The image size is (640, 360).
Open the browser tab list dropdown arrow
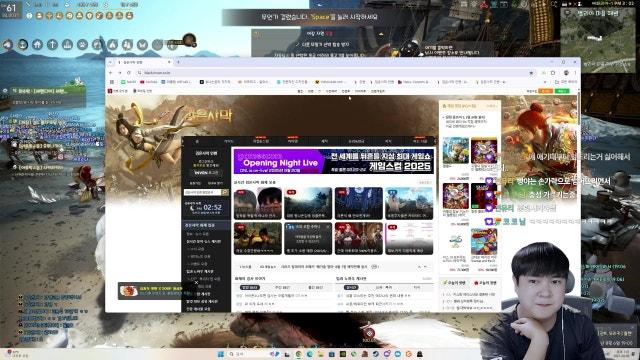click(110, 62)
